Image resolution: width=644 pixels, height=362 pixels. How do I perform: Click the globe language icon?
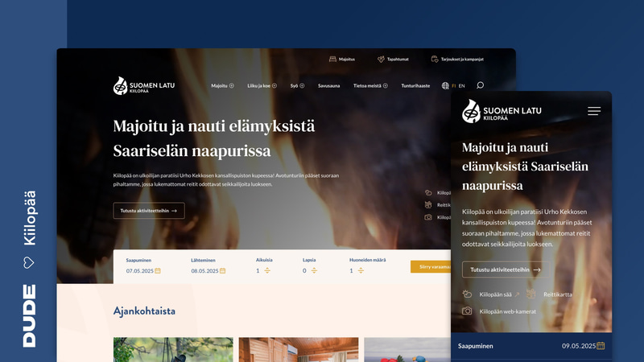coord(445,86)
